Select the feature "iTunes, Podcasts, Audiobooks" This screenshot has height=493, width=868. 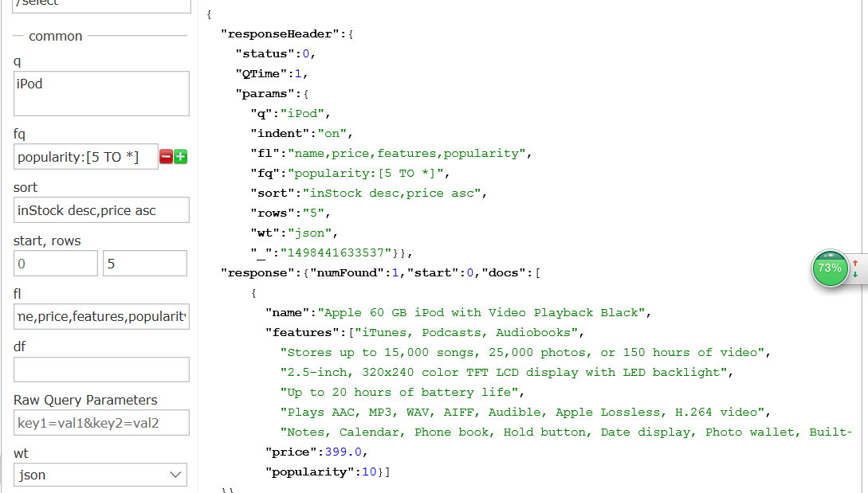point(466,333)
